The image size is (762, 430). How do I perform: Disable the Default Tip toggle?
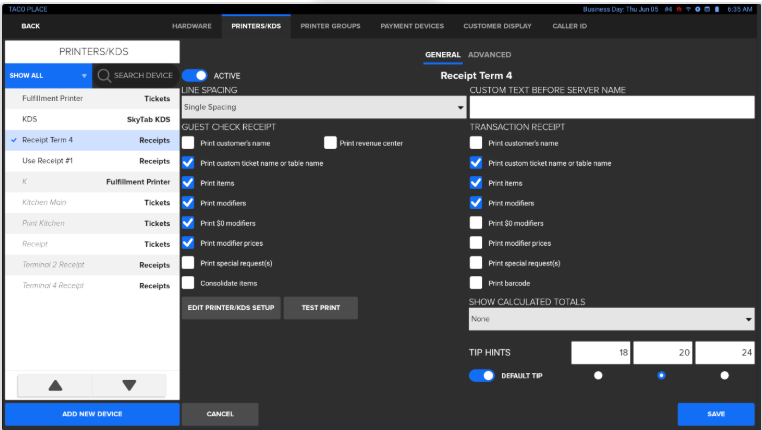coord(482,376)
